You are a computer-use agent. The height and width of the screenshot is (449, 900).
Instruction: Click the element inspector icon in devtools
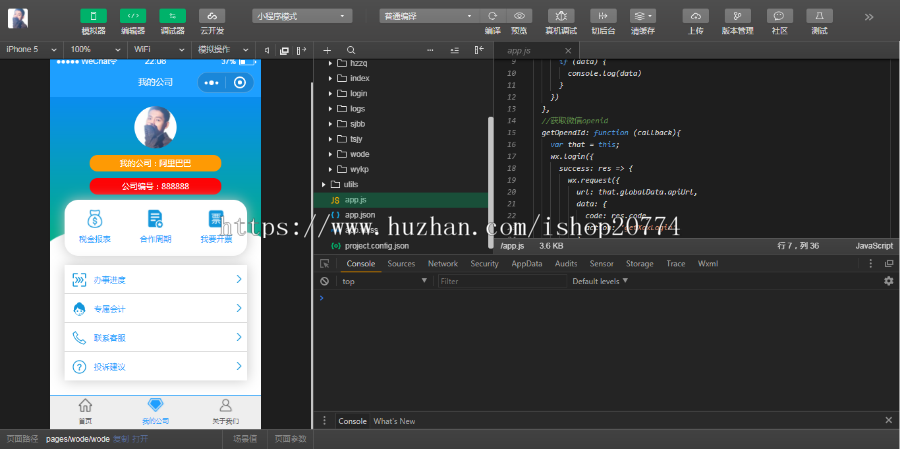[x=324, y=264]
